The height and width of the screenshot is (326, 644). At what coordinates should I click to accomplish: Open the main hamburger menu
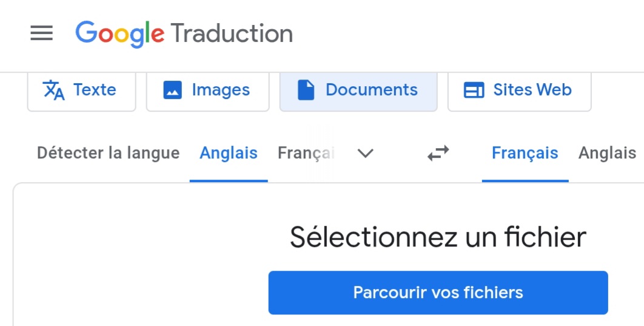(x=42, y=33)
